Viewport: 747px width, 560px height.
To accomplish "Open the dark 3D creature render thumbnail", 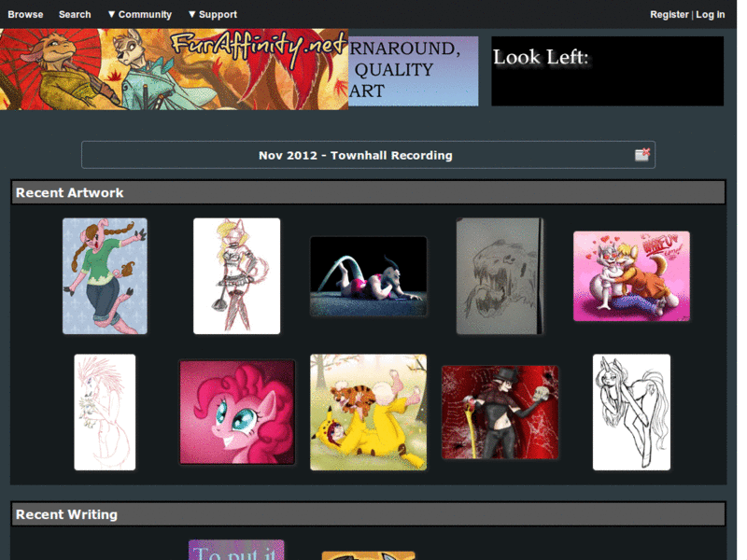I will [368, 276].
